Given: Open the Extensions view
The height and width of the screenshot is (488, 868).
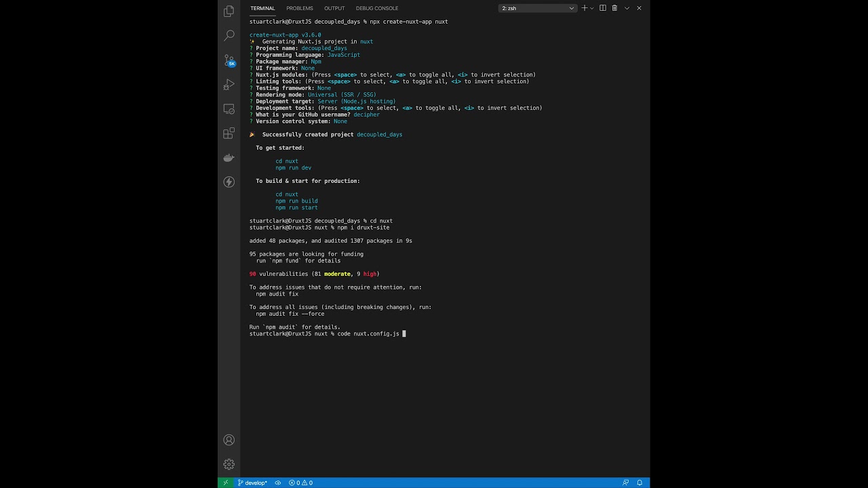Looking at the screenshot, I should click(229, 134).
